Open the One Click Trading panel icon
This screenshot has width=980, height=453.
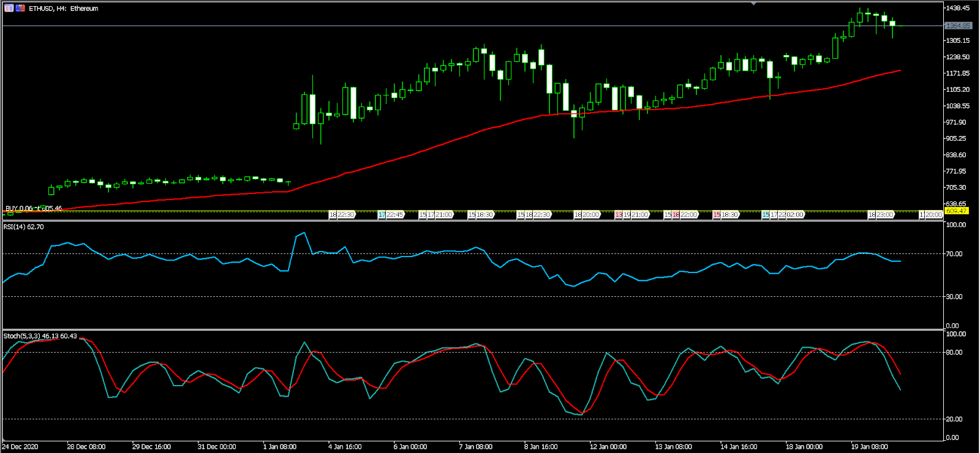click(x=9, y=9)
